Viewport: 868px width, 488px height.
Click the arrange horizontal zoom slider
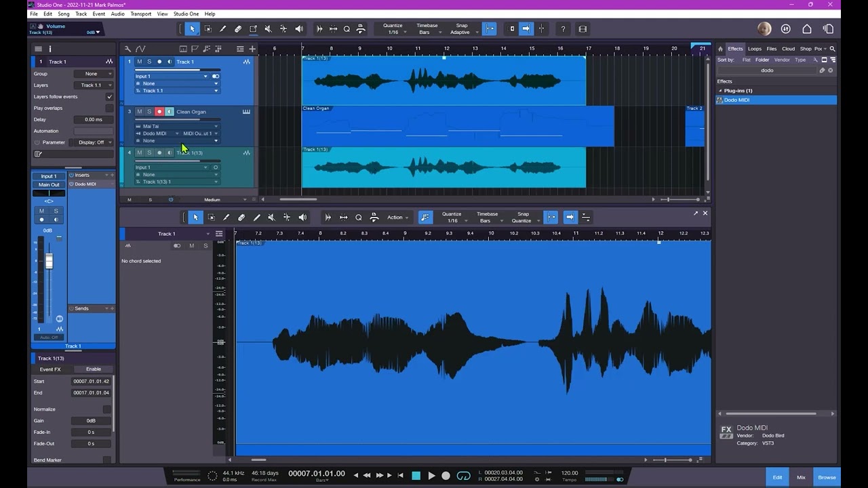point(679,199)
